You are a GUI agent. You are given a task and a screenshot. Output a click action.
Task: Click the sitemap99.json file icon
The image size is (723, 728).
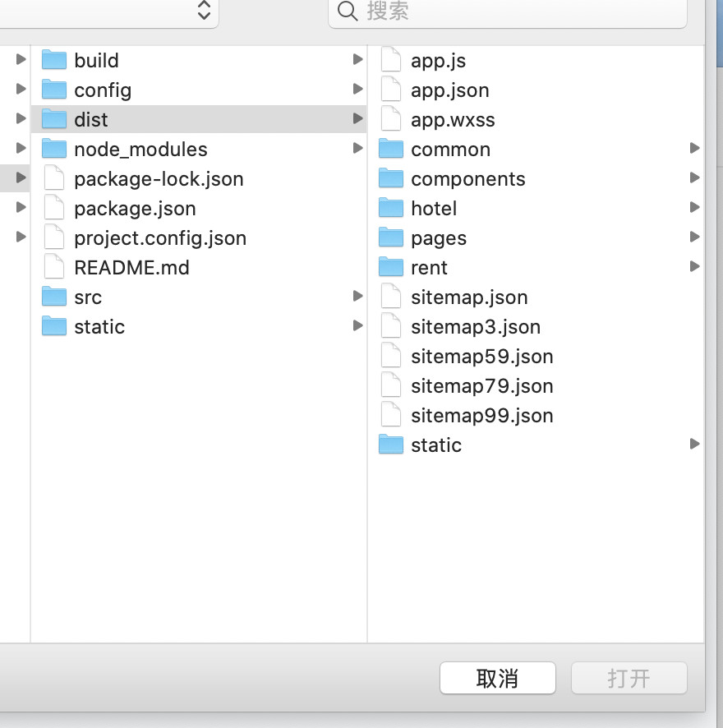pos(390,415)
